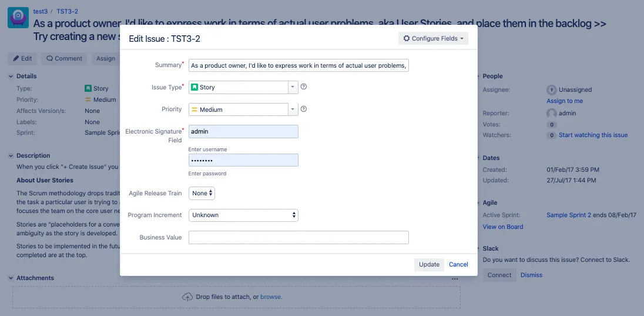Collapse the Agile section
This screenshot has width=644, height=316.
click(478, 203)
